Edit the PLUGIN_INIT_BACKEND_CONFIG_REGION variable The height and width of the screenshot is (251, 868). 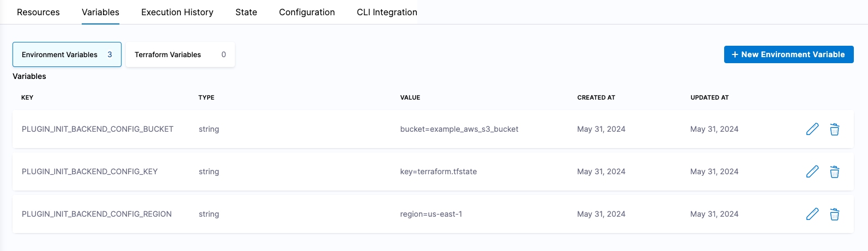pos(812,214)
